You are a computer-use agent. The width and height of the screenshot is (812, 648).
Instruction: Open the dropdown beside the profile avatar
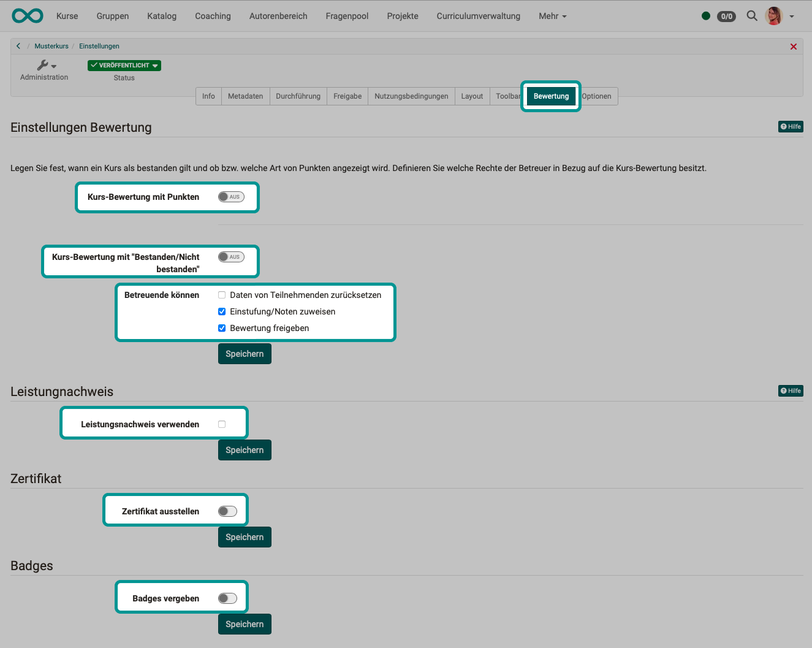point(792,18)
